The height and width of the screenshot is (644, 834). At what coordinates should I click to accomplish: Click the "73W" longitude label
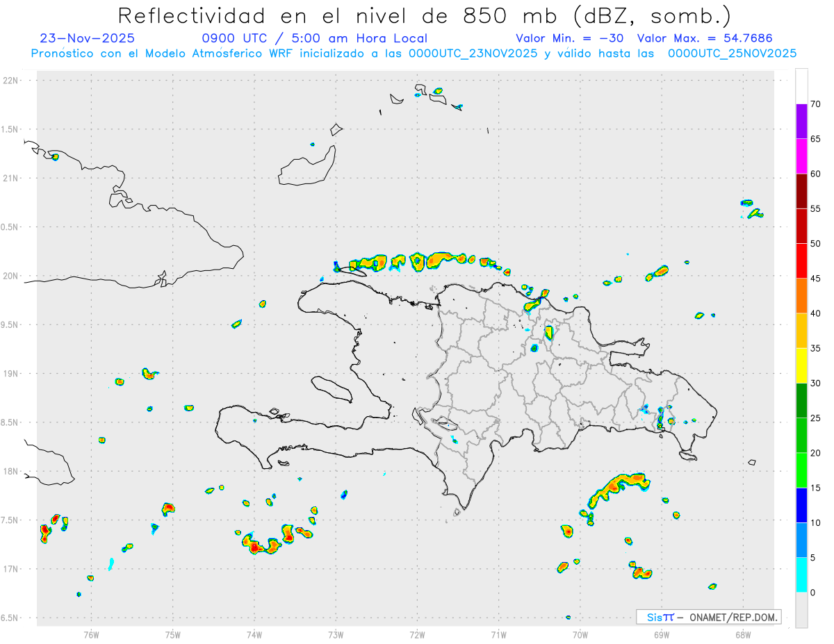tap(336, 634)
